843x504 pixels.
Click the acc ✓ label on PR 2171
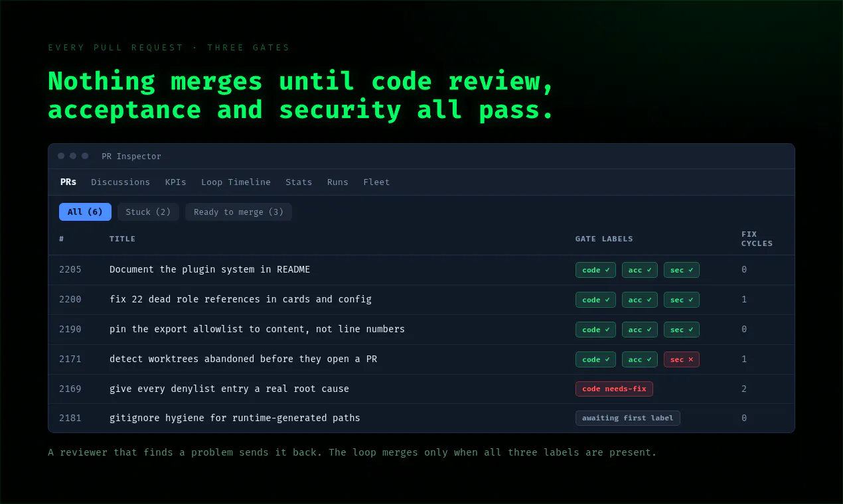coord(639,359)
